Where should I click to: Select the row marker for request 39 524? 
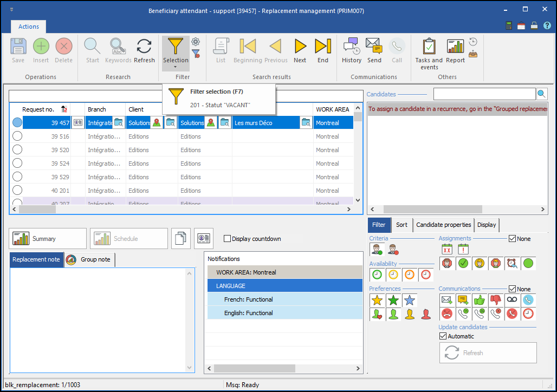click(x=17, y=163)
